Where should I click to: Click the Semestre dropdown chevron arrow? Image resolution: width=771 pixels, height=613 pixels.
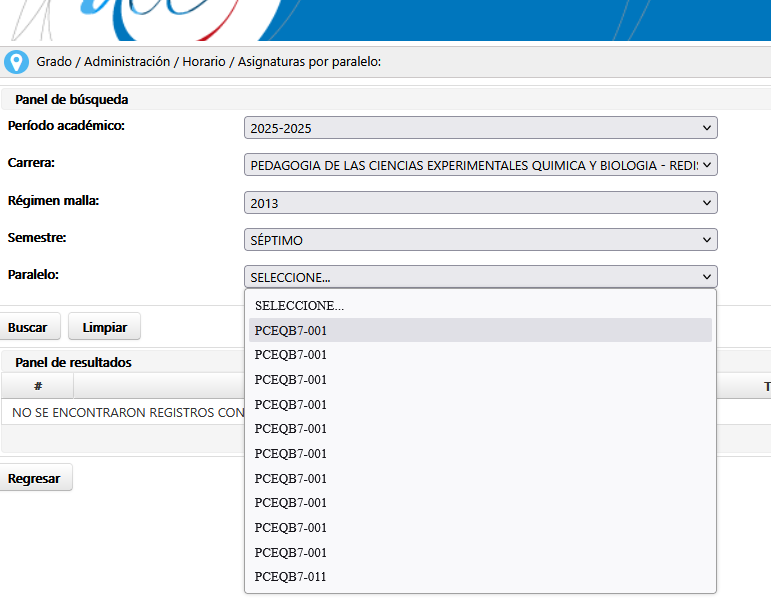click(707, 240)
